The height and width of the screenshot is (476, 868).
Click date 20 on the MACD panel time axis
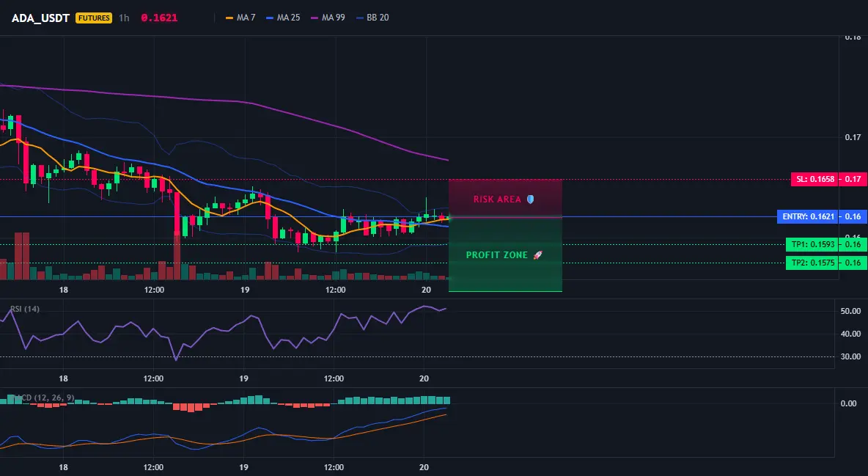[424, 467]
